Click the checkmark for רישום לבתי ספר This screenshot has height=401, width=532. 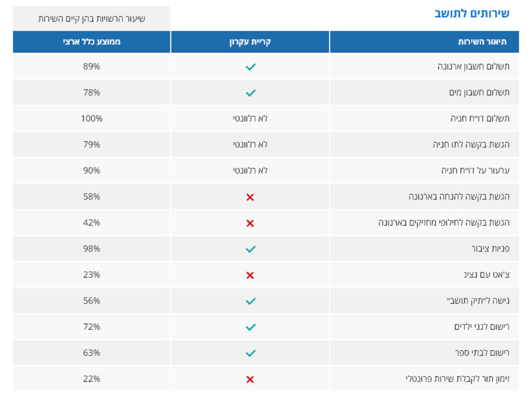pyautogui.click(x=250, y=353)
